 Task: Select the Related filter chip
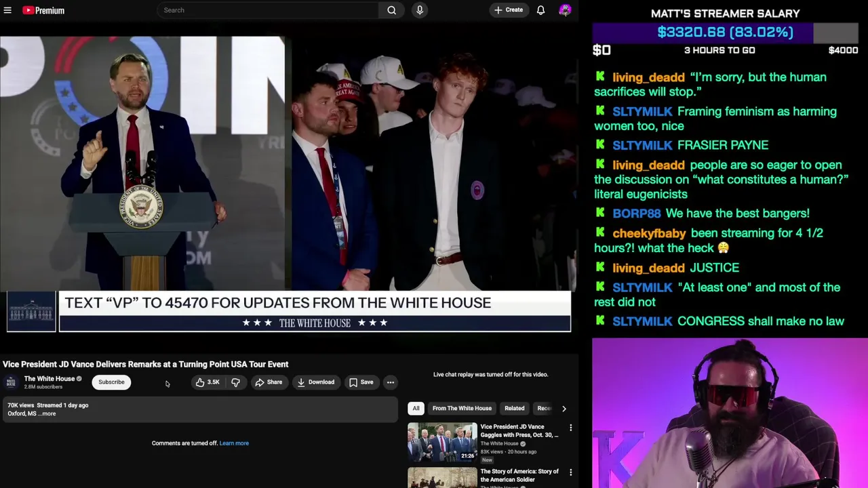(514, 408)
